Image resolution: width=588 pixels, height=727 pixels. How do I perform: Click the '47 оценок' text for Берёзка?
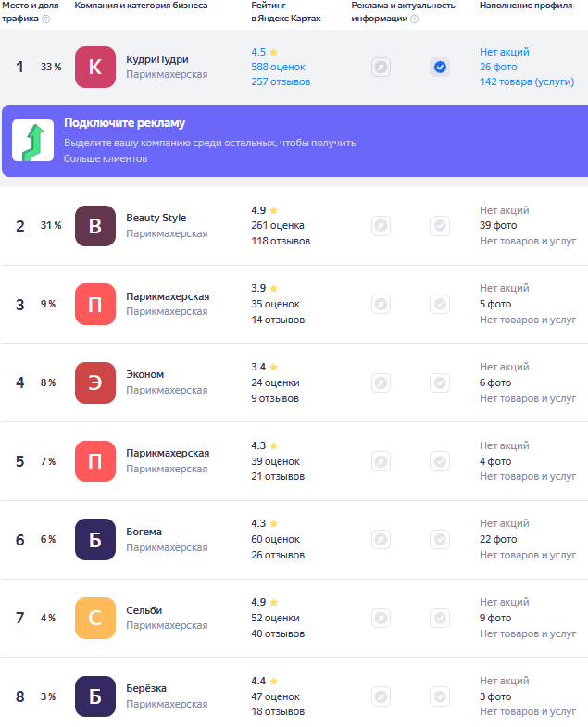click(x=275, y=696)
